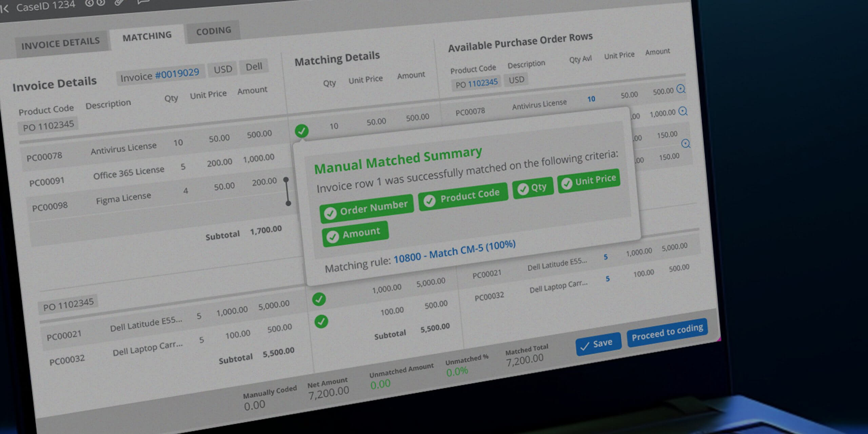Click the PO 1102345 link under Available Purchase Order Rows
This screenshot has width=868, height=434.
pos(482,83)
